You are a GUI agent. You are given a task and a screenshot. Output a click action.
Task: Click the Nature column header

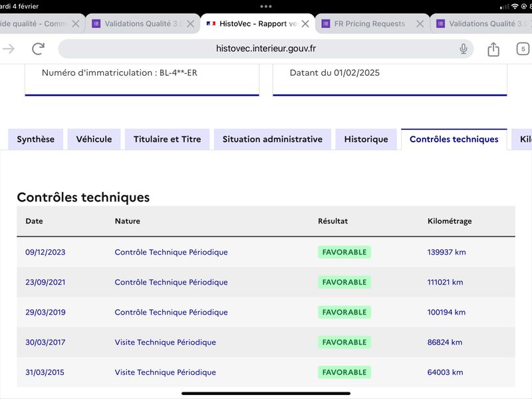click(x=127, y=221)
